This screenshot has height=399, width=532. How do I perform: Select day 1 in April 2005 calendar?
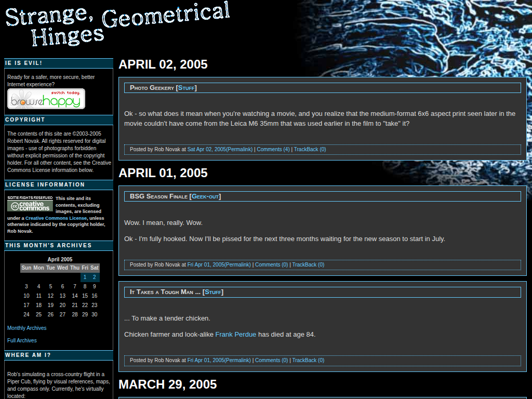coord(85,277)
